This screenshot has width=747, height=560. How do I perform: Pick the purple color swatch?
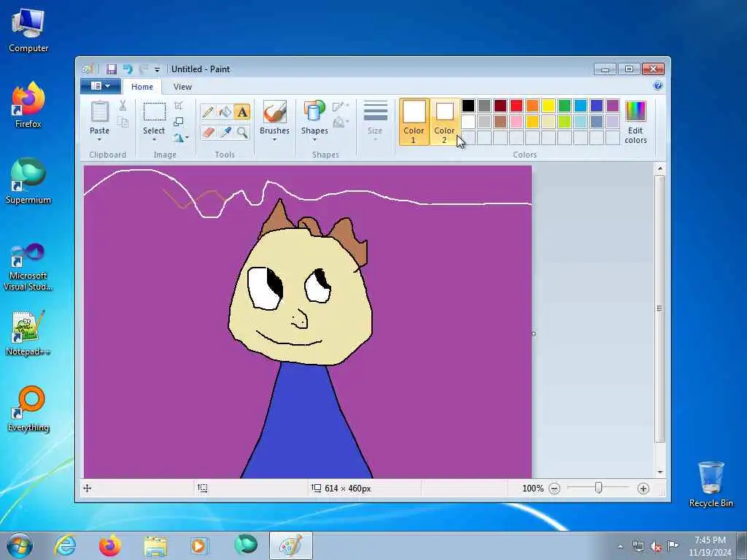click(x=613, y=105)
